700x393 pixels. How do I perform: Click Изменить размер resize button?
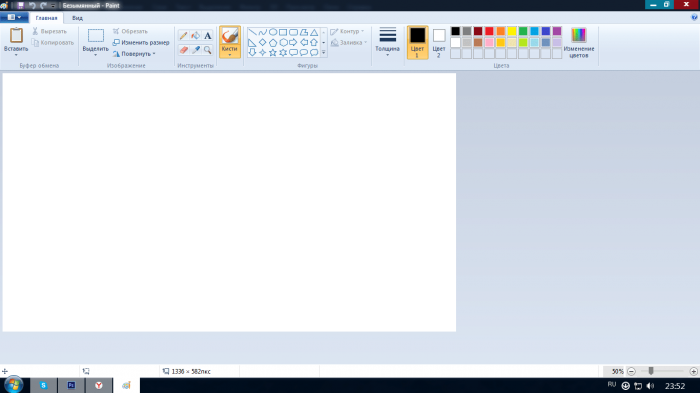coord(141,42)
